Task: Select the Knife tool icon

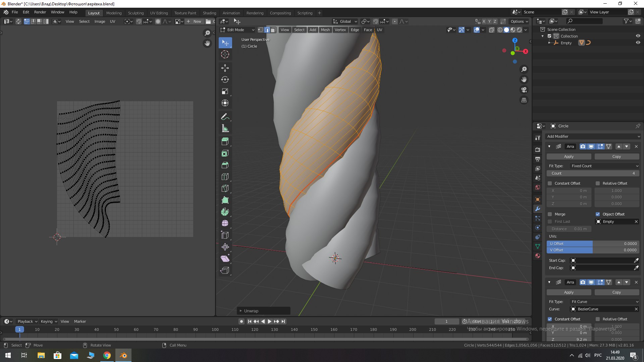Action: (225, 188)
